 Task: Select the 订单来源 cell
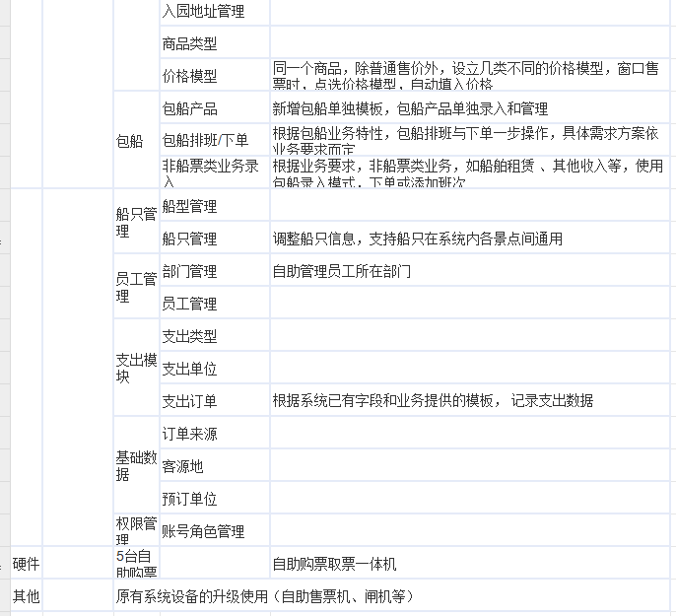214,434
